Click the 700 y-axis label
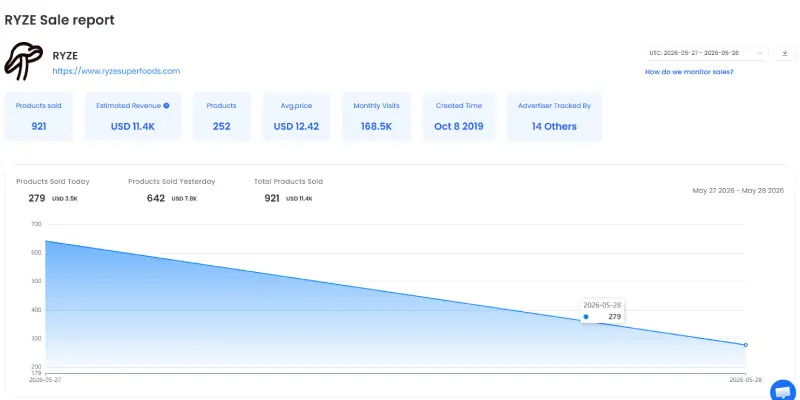The width and height of the screenshot is (800, 400). pyautogui.click(x=36, y=224)
